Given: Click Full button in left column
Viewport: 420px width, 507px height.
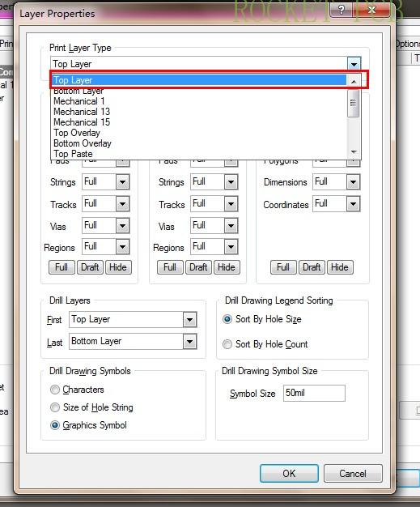Looking at the screenshot, I should [x=62, y=267].
